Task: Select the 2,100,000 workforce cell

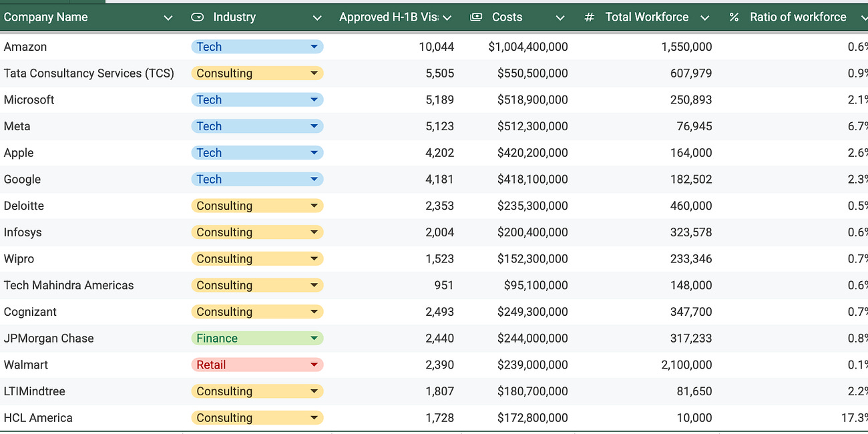Action: pyautogui.click(x=647, y=365)
